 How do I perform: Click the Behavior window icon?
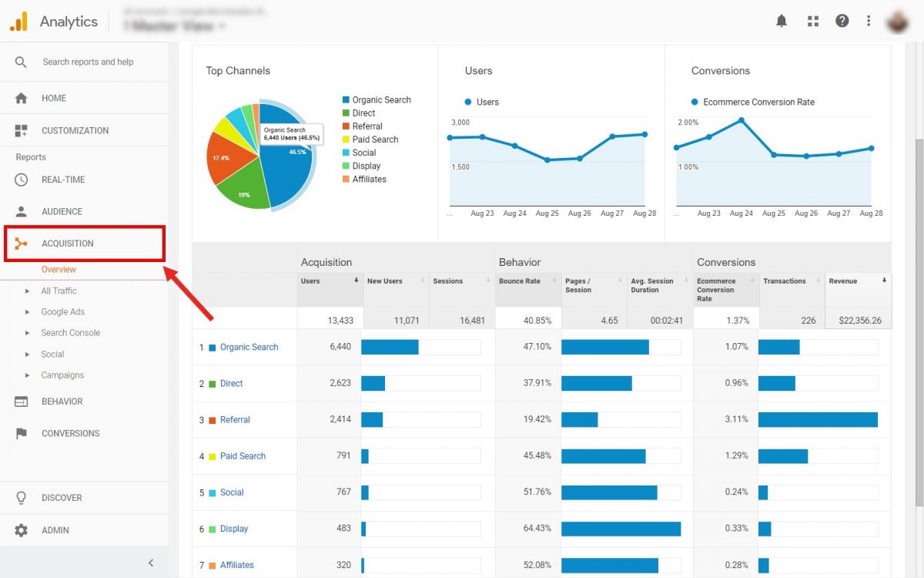click(x=21, y=402)
